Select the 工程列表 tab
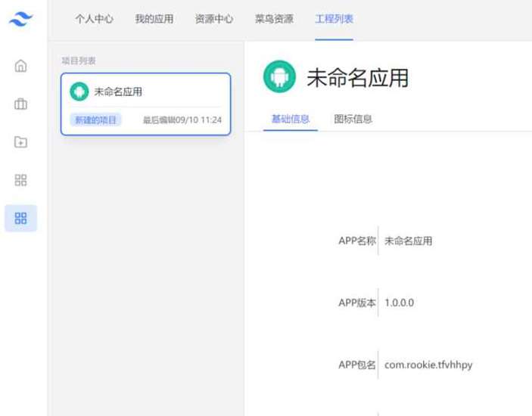 tap(334, 19)
